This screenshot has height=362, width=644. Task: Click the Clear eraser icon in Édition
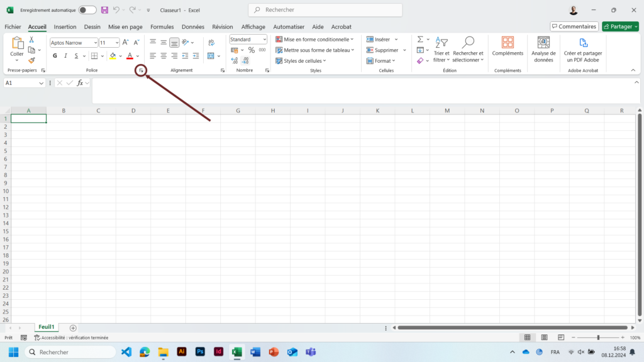tap(420, 61)
